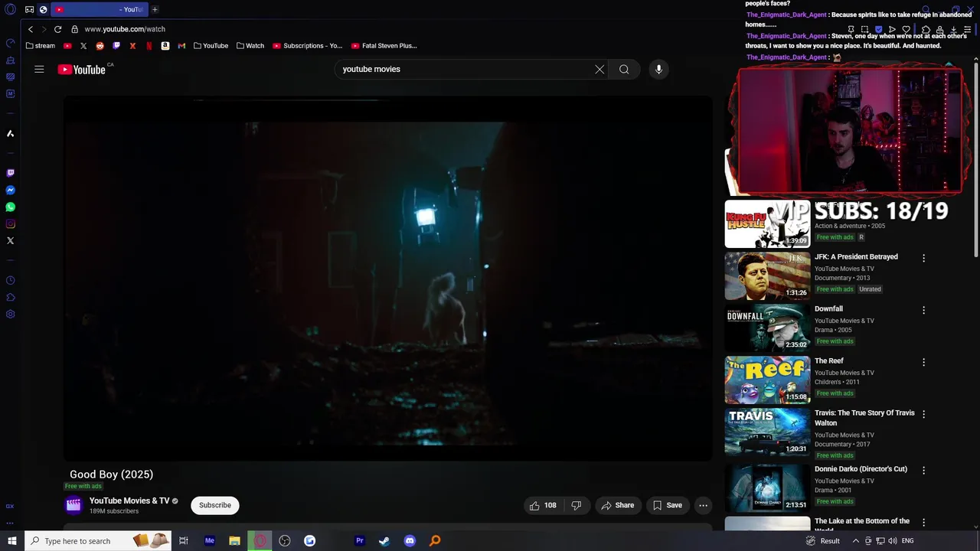Open options menu for Downfall
980x551 pixels.
tap(923, 310)
